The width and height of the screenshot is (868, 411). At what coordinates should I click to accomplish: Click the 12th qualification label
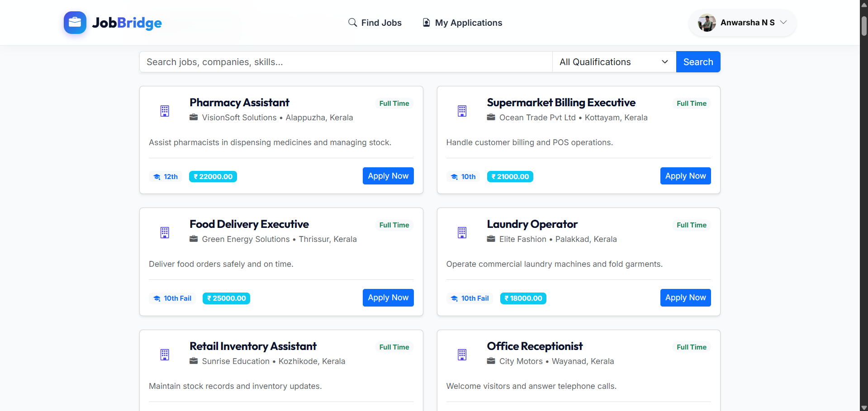coord(171,177)
